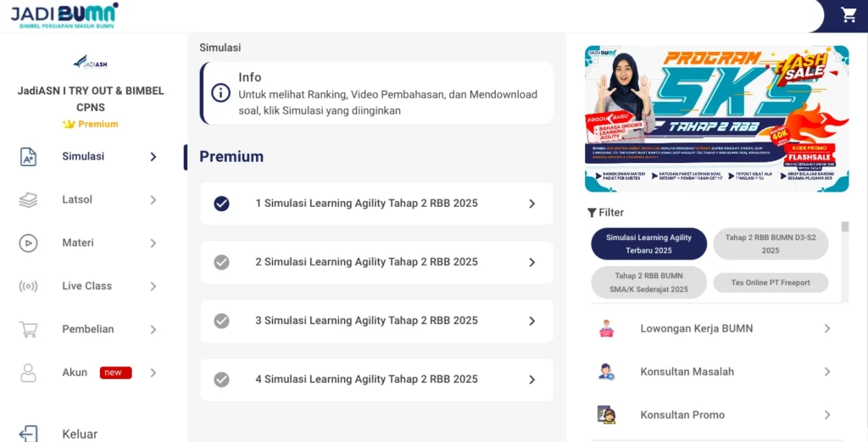The width and height of the screenshot is (868, 442).
Task: Click the Pembelian cart icon in sidebar
Action: [x=28, y=329]
